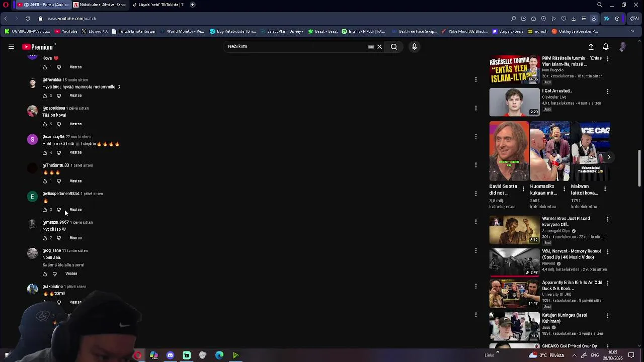The height and width of the screenshot is (362, 644).
Task: Like the comment by @Pavukka
Action: (x=45, y=96)
